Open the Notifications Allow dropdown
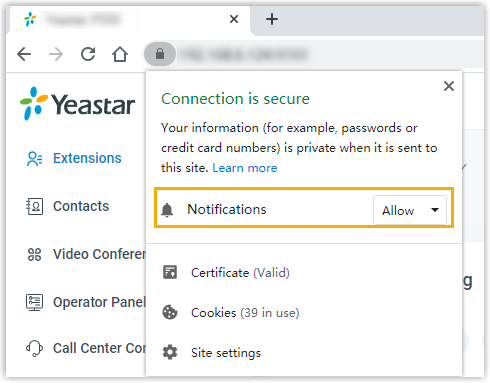490x383 pixels. 410,210
